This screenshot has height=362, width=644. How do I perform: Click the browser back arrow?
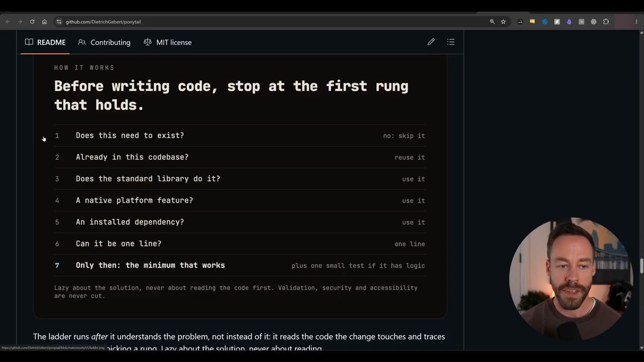8,22
